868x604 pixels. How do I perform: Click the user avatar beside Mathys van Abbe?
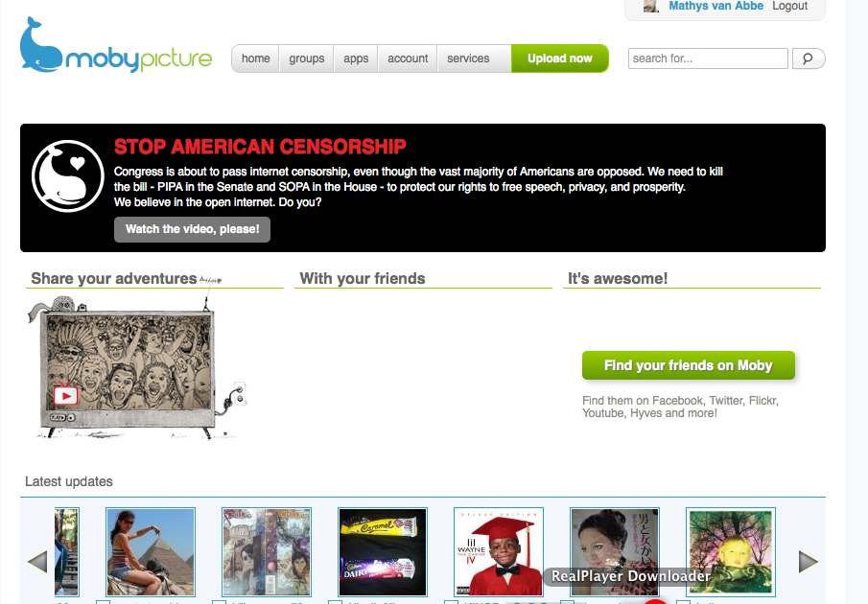click(x=651, y=6)
